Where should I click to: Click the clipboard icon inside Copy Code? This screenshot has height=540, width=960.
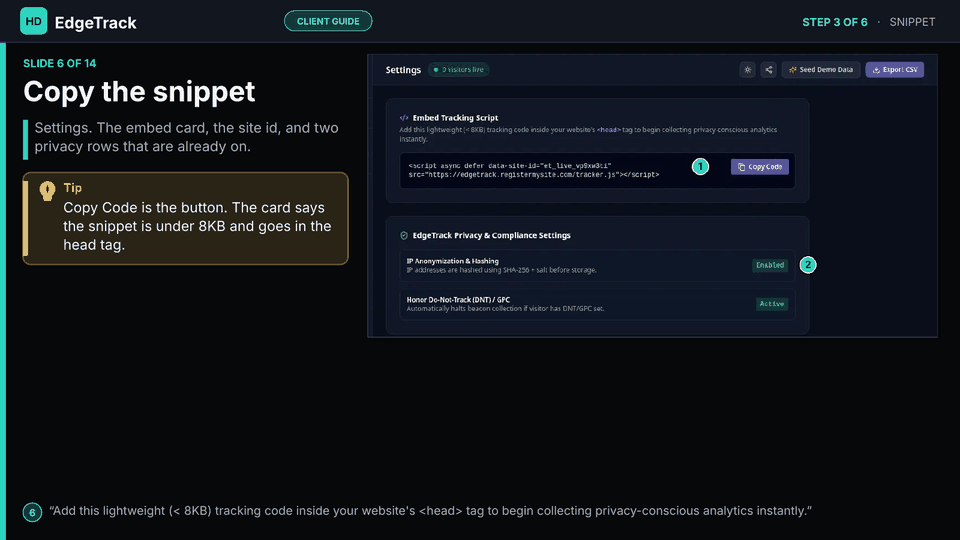coord(741,167)
